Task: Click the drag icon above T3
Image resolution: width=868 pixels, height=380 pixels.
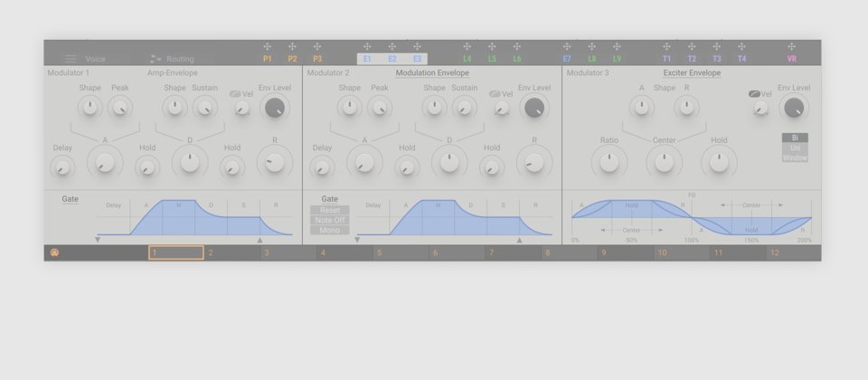Action: (716, 46)
